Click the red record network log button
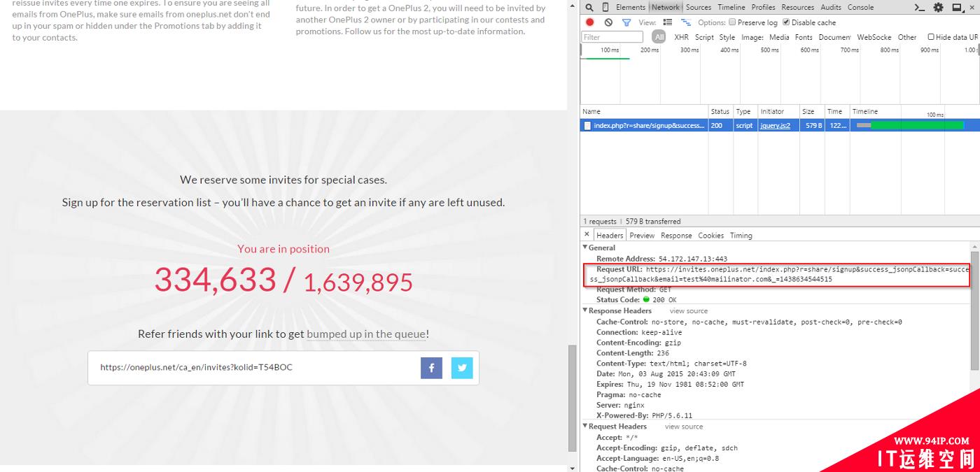This screenshot has height=472, width=980. tap(590, 22)
